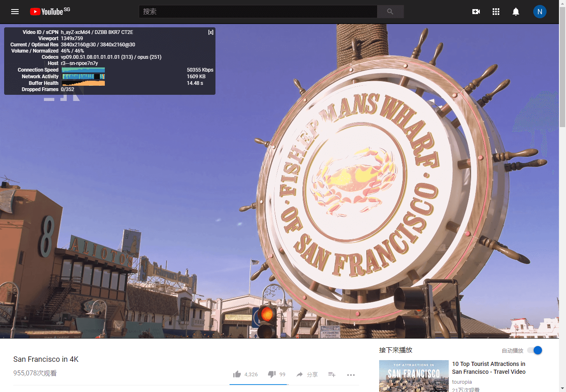Image resolution: width=566 pixels, height=392 pixels.
Task: Like the video with thumbs up
Action: [x=237, y=374]
